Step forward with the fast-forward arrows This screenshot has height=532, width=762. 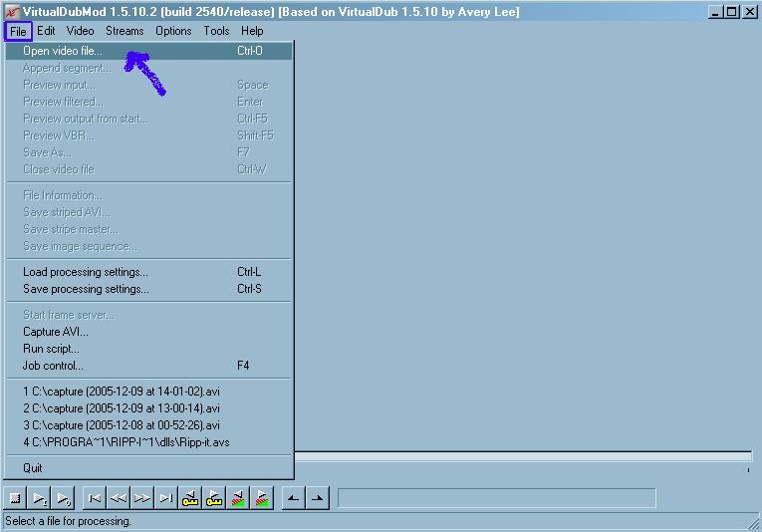pyautogui.click(x=142, y=498)
